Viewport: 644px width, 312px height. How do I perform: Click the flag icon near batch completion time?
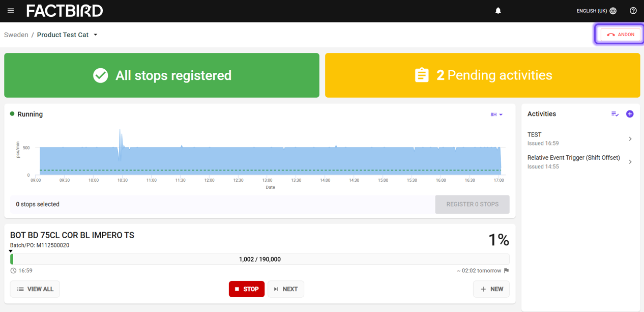click(x=506, y=270)
